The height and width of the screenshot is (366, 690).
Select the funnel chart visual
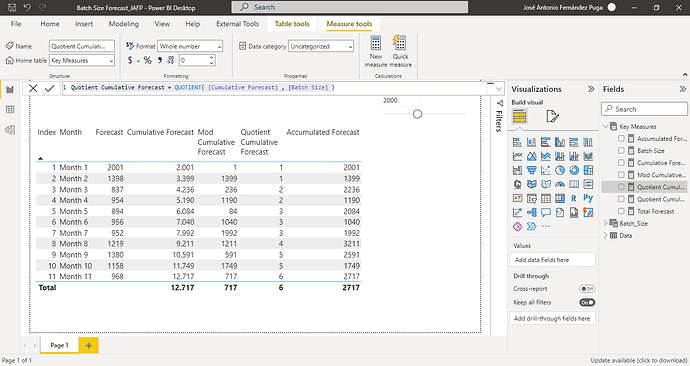point(532,170)
